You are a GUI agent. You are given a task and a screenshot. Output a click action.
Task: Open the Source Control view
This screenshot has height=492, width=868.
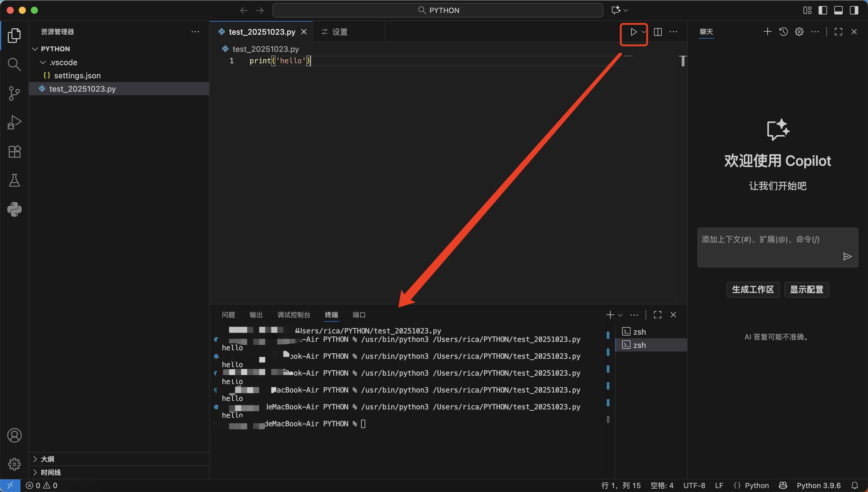pyautogui.click(x=14, y=93)
